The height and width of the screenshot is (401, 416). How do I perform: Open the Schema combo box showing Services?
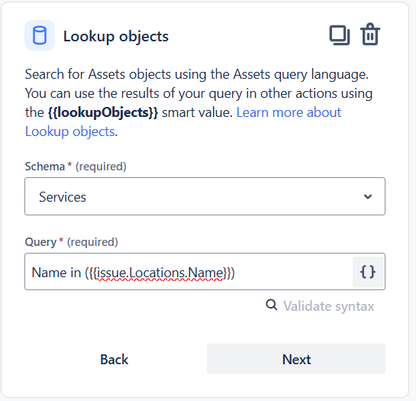tap(205, 196)
